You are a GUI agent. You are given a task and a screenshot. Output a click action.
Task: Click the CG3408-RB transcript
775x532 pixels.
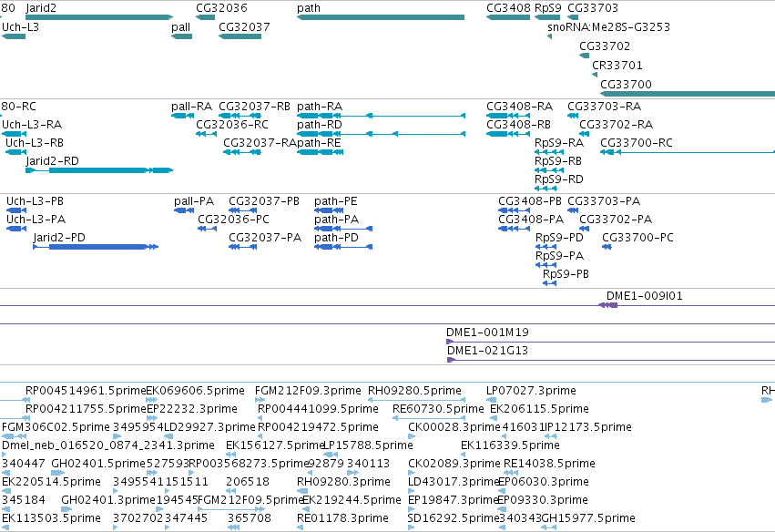click(508, 134)
